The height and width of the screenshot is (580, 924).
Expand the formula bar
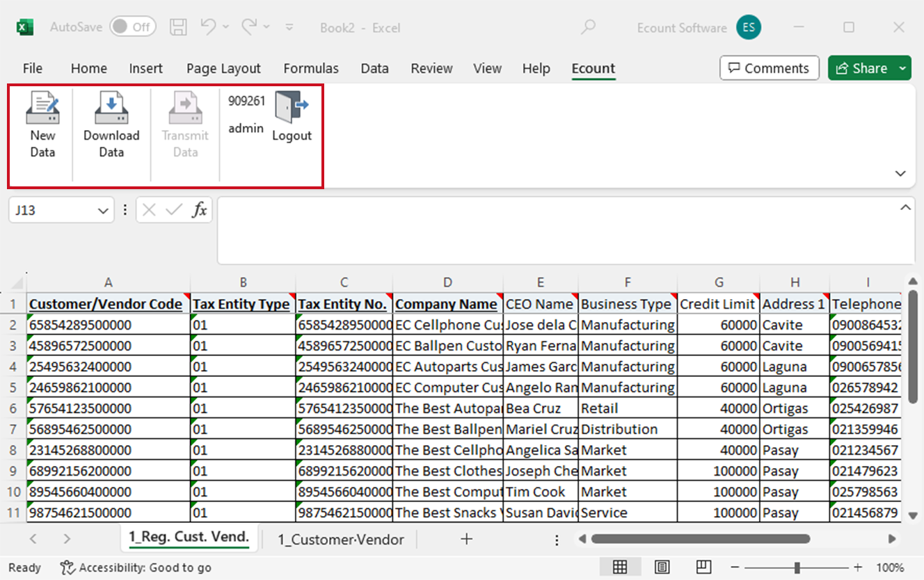(905, 207)
